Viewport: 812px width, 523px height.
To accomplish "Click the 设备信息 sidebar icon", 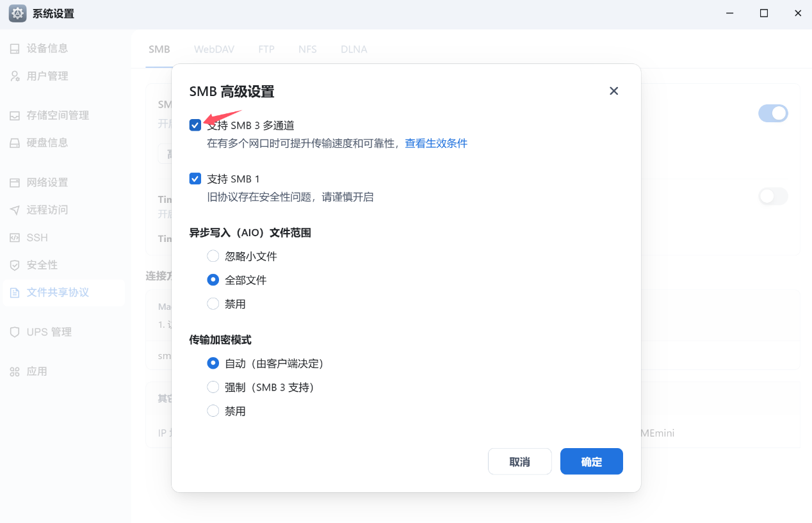I will (15, 49).
